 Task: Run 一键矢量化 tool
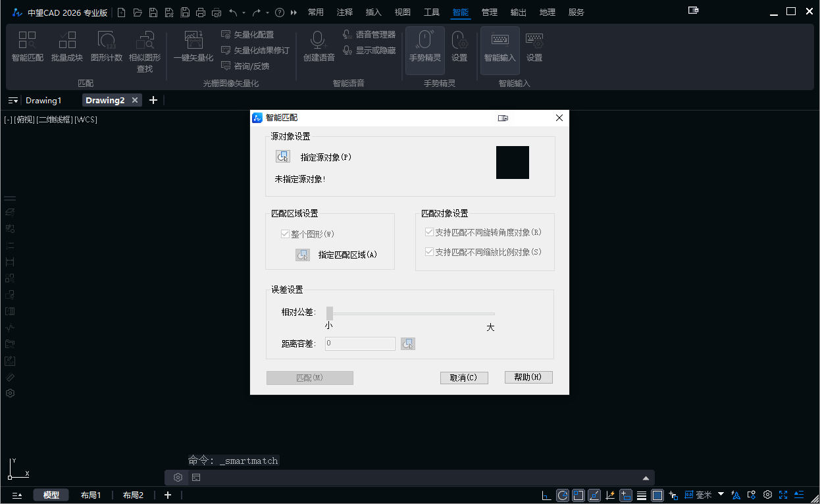click(x=193, y=47)
